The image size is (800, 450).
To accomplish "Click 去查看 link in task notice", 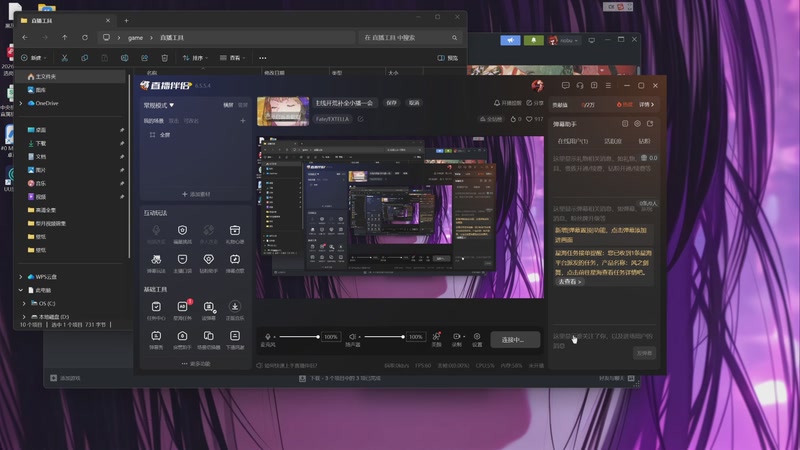I will [569, 282].
